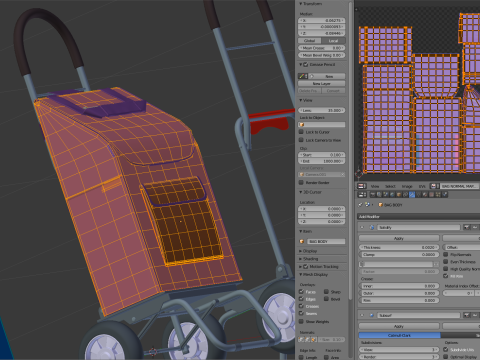Viewport: 480px width, 360px height.
Task: Open the Texture properties tab icon
Action: tap(431, 194)
